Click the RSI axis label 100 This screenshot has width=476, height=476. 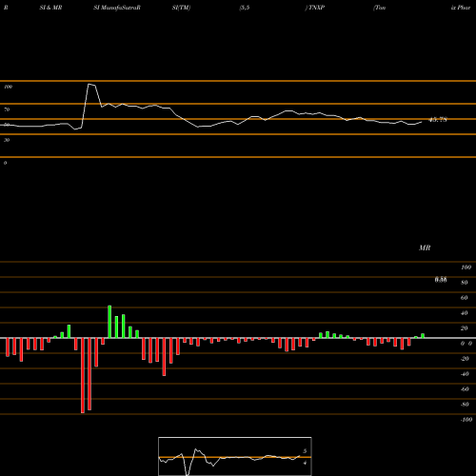click(x=8, y=87)
